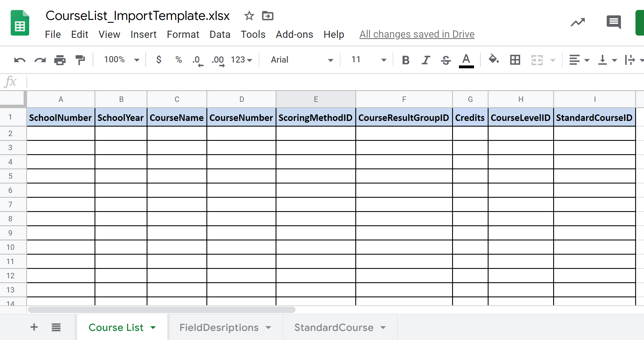
Task: Click the Print icon
Action: tap(60, 60)
